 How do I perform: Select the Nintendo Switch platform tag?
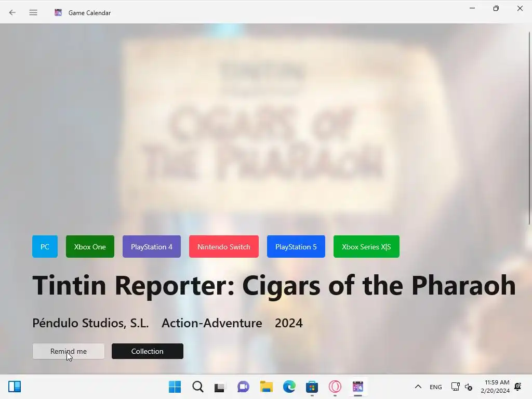(x=224, y=247)
